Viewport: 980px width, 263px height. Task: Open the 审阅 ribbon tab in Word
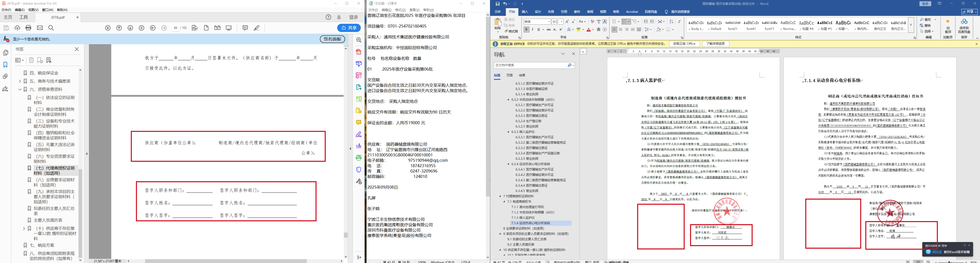(590, 12)
